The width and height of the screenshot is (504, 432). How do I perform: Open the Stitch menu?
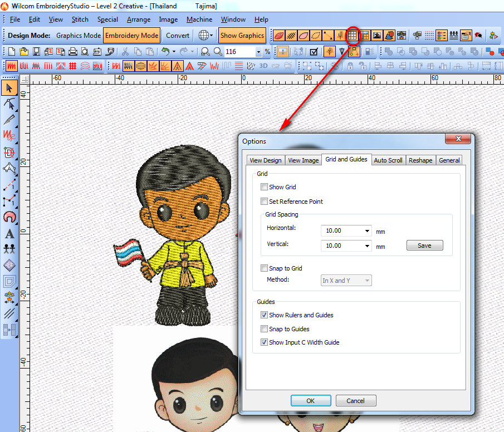(x=80, y=19)
